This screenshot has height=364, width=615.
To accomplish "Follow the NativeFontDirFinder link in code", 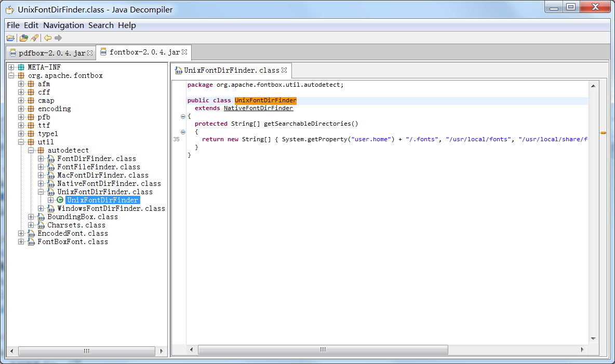I will point(258,108).
